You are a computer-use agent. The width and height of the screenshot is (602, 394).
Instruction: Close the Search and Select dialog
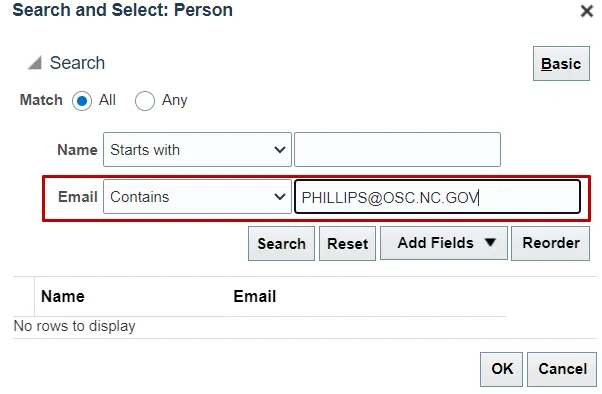(x=587, y=11)
